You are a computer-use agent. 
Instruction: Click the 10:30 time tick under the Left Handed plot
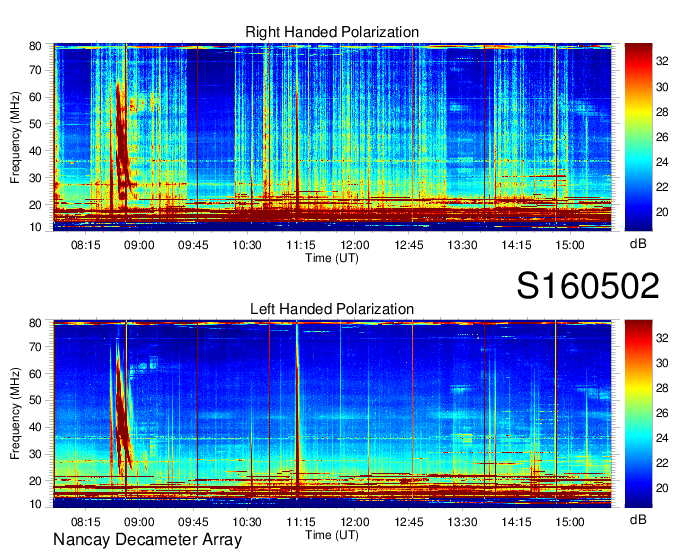pos(247,522)
